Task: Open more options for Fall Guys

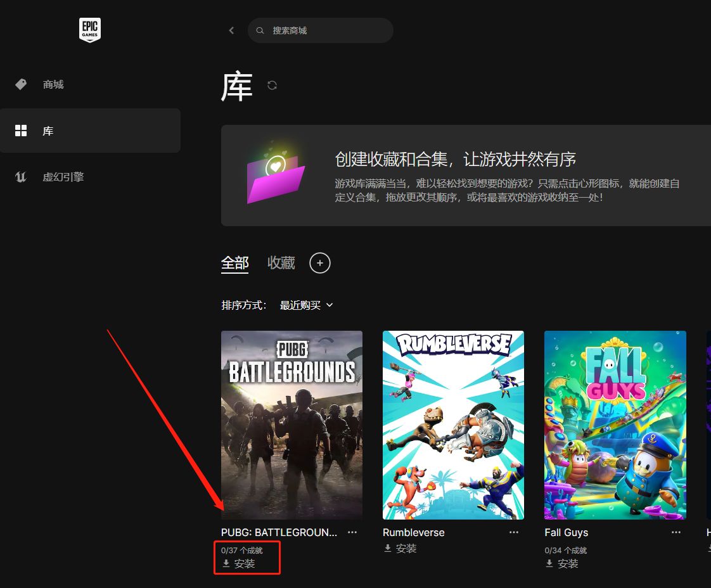Action: pyautogui.click(x=676, y=533)
